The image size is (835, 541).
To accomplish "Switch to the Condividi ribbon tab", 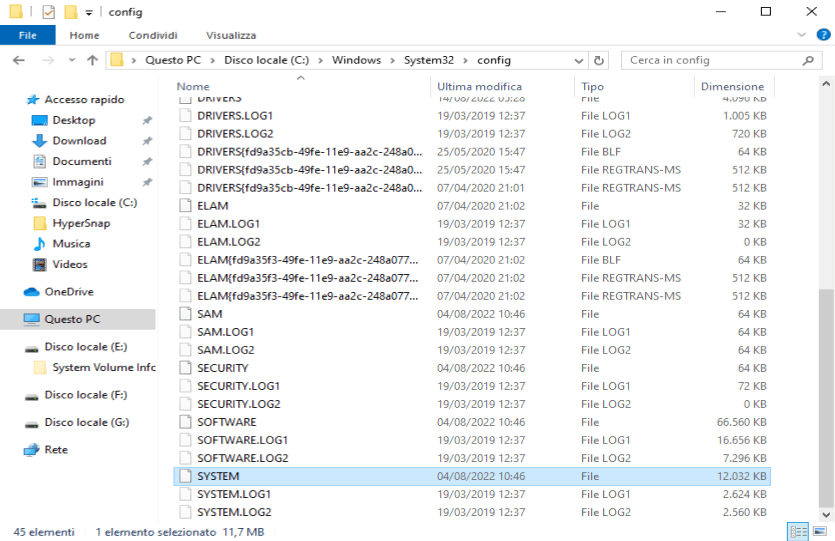I will click(x=153, y=35).
